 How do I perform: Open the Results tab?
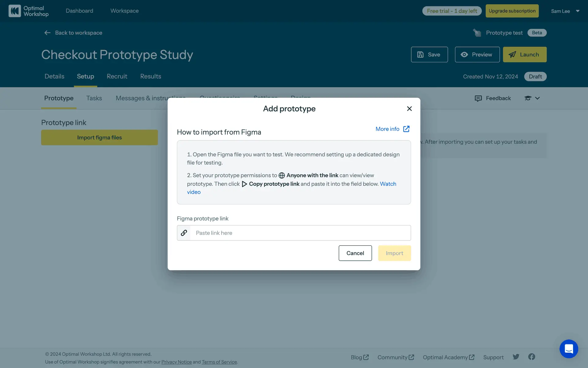150,76
